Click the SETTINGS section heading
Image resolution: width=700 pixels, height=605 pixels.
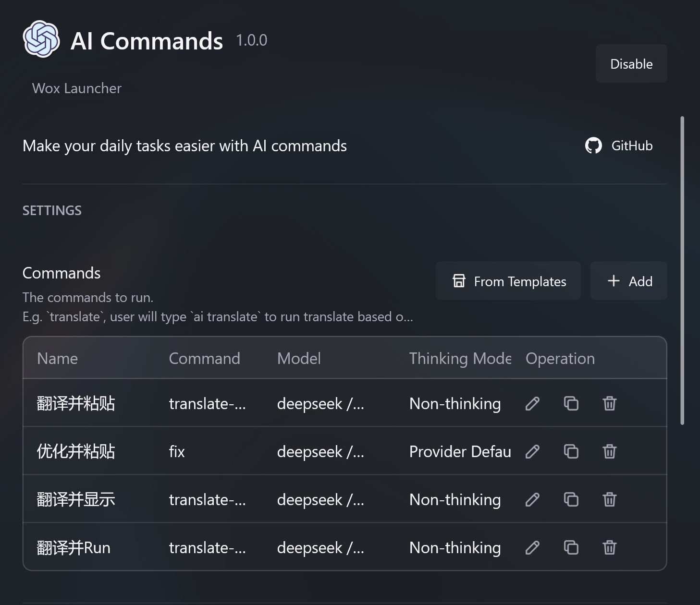click(x=52, y=210)
